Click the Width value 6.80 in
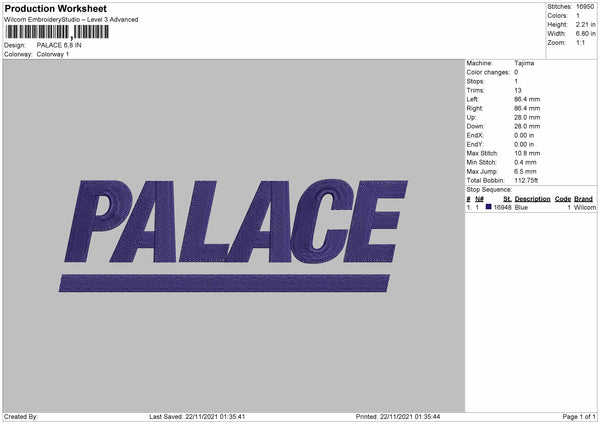The width and height of the screenshot is (600, 424). tap(585, 34)
